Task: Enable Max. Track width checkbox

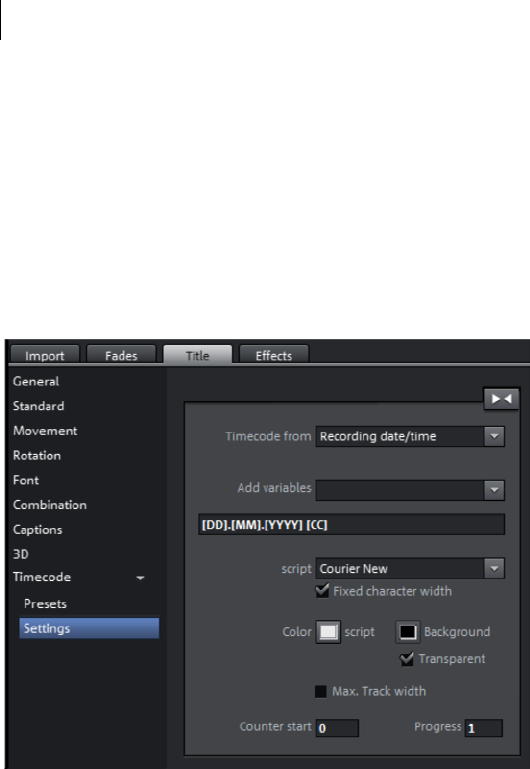Action: click(321, 692)
